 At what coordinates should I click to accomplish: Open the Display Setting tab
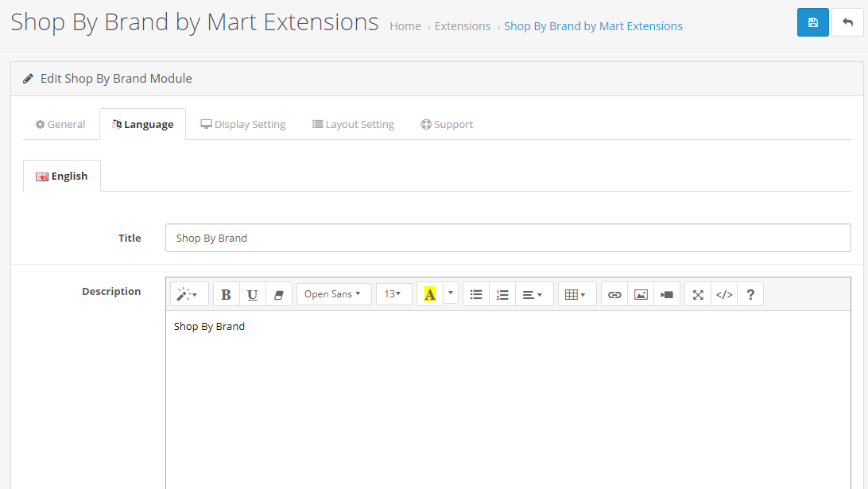click(x=243, y=125)
